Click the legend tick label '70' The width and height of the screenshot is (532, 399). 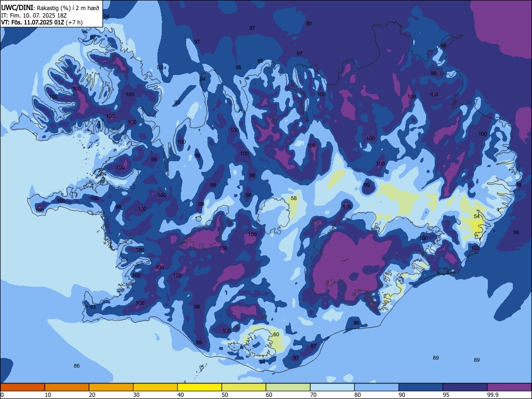(313, 395)
